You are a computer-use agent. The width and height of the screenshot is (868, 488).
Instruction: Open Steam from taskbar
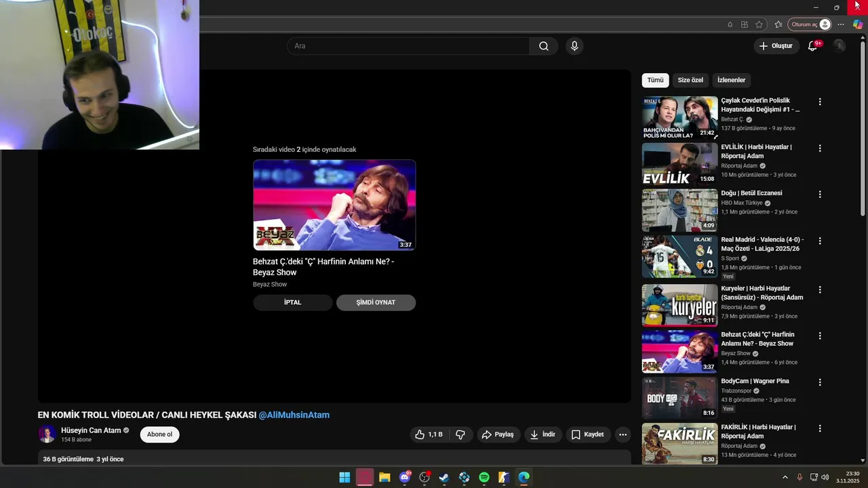coord(444,477)
